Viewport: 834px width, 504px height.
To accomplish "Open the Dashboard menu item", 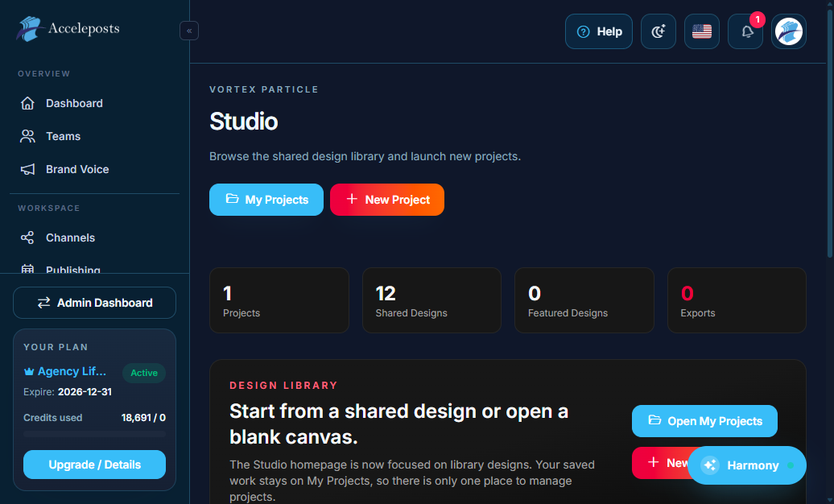I will (95, 103).
